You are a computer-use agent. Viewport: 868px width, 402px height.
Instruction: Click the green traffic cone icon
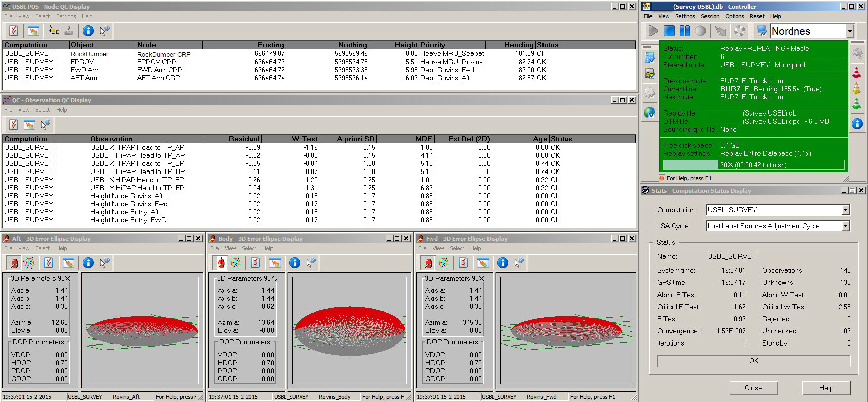857,104
